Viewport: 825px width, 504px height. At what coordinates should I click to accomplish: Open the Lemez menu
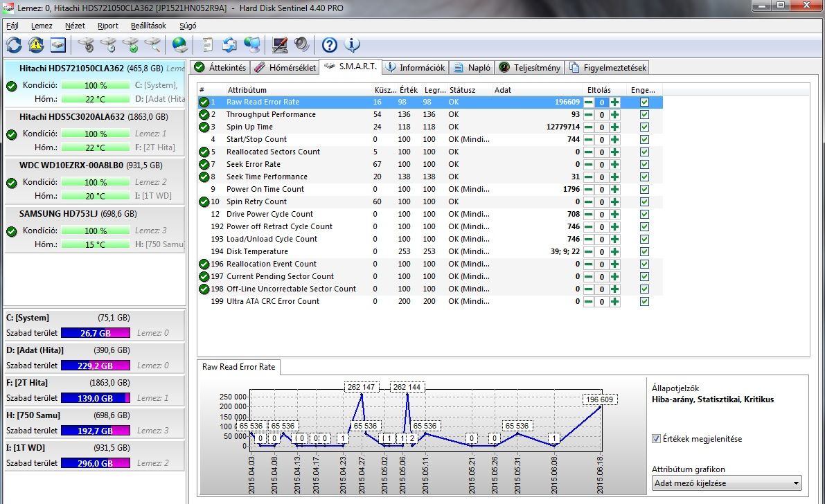point(42,25)
